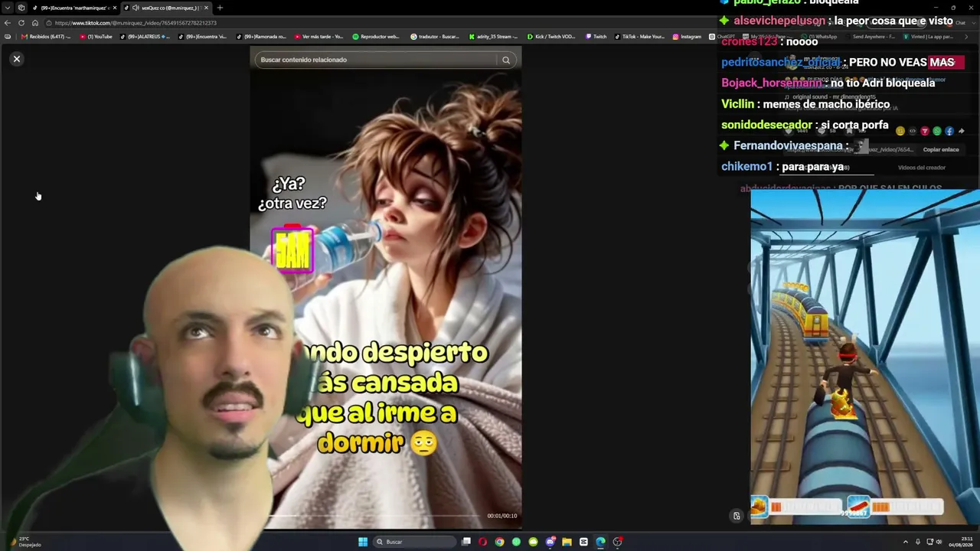
Task: Click the microphone icon in system tray
Action: click(x=918, y=542)
